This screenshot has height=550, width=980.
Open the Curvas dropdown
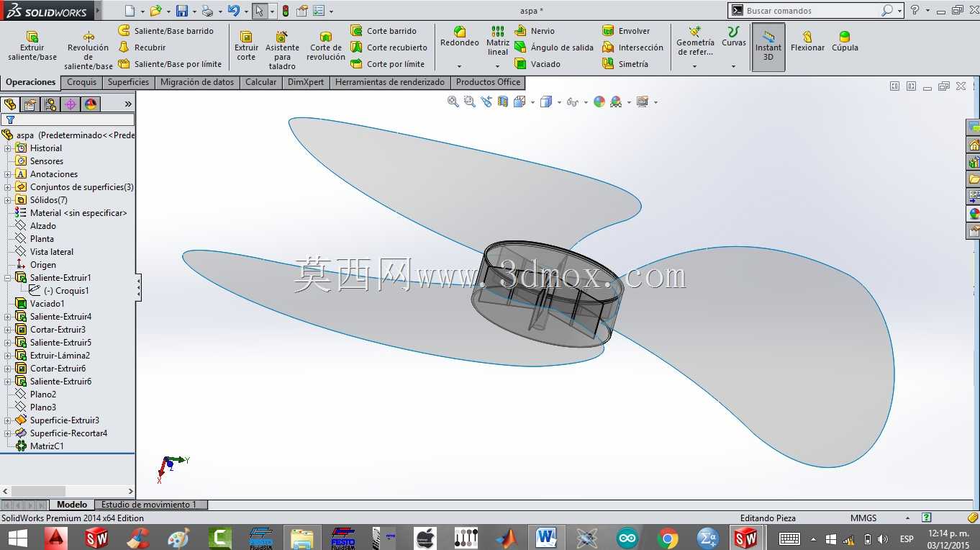click(733, 66)
